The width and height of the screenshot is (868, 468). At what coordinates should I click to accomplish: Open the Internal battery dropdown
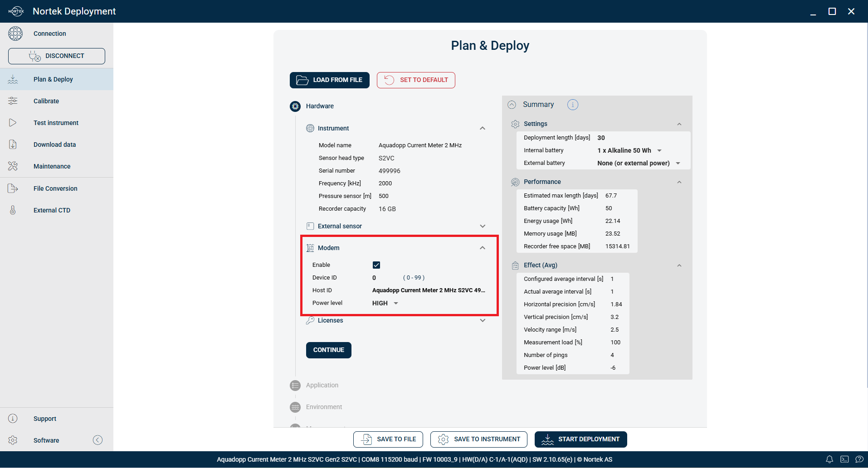pos(629,150)
